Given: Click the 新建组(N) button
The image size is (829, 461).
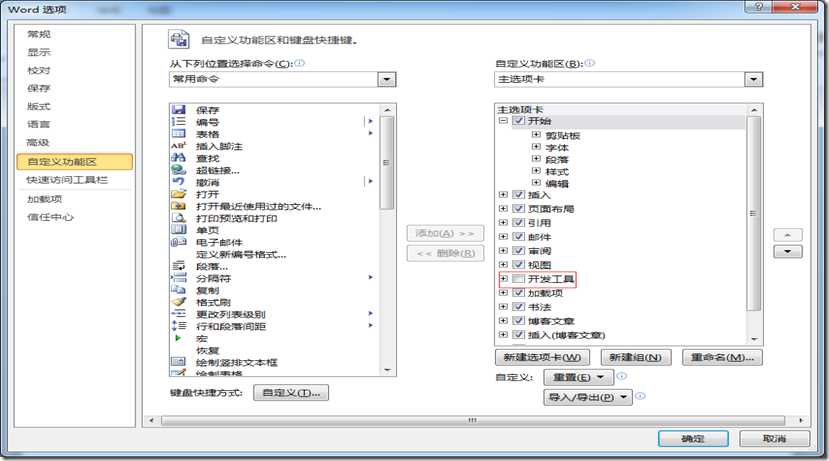Looking at the screenshot, I should pos(635,357).
